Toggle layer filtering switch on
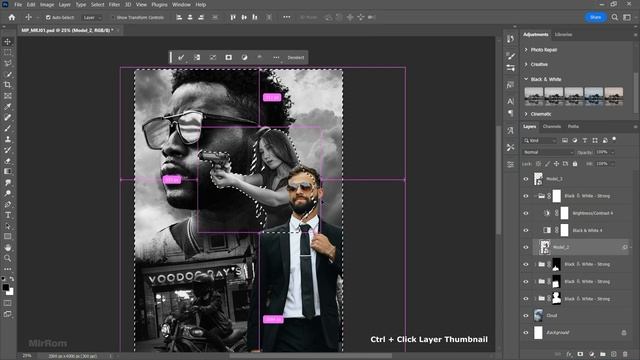The image size is (640, 360). pos(614,140)
